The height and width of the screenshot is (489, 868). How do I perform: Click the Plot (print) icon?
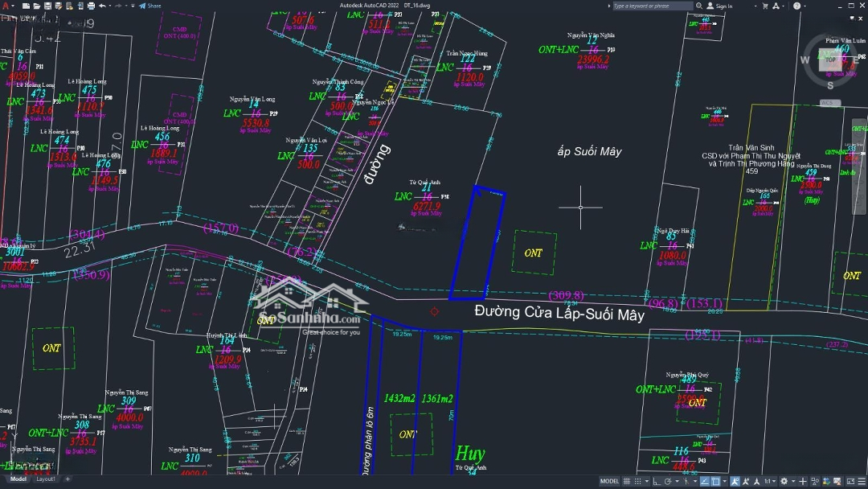pyautogui.click(x=89, y=6)
